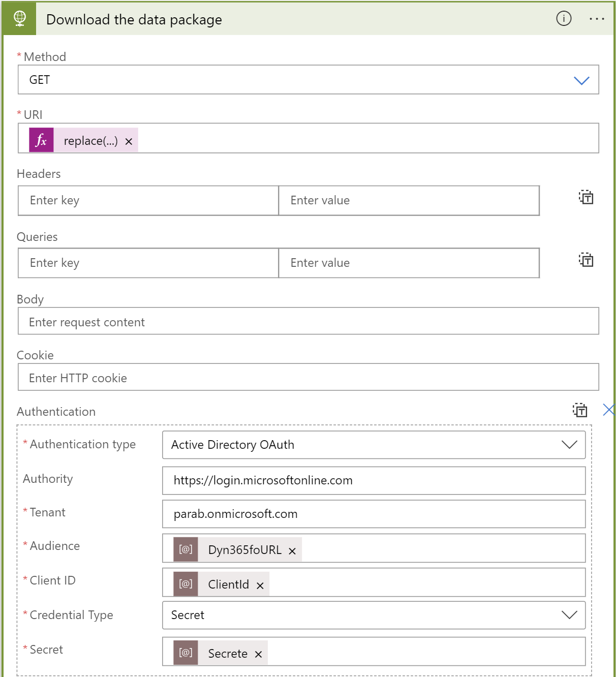Switch Authentication to raw inputs via its icon
Viewport: 616px width, 677px height.
(579, 410)
